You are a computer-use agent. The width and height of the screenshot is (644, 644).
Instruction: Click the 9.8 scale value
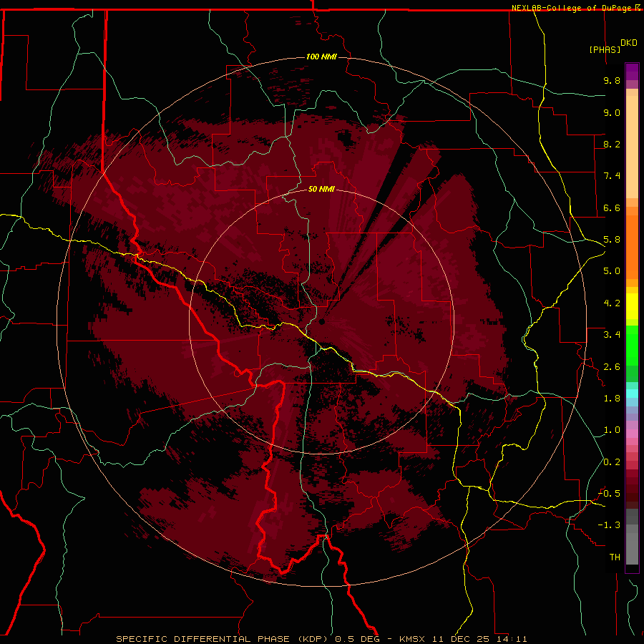(x=612, y=80)
